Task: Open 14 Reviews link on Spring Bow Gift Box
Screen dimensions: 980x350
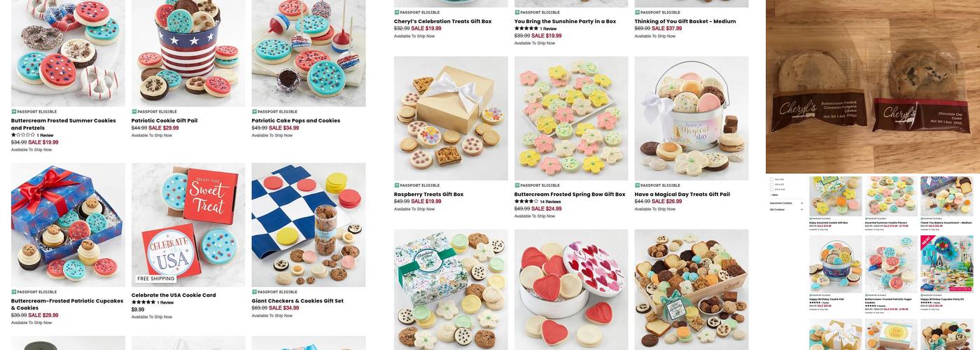Action: pos(550,202)
